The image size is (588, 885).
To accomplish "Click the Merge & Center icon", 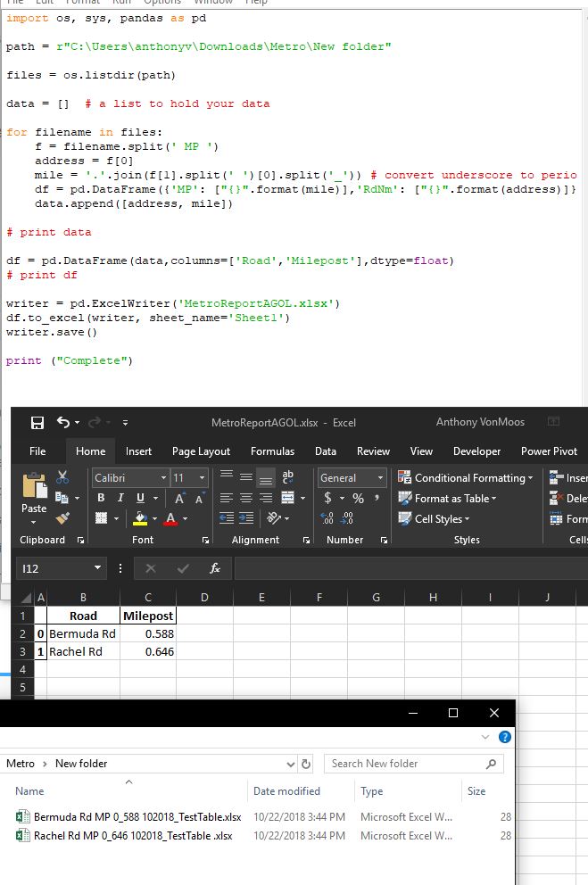I will [288, 498].
